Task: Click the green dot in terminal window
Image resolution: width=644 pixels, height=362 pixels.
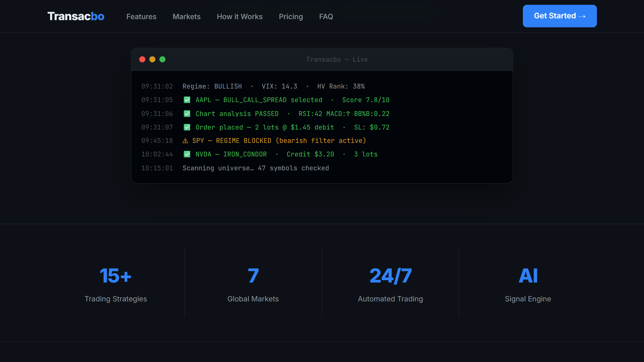Action: coord(163,59)
